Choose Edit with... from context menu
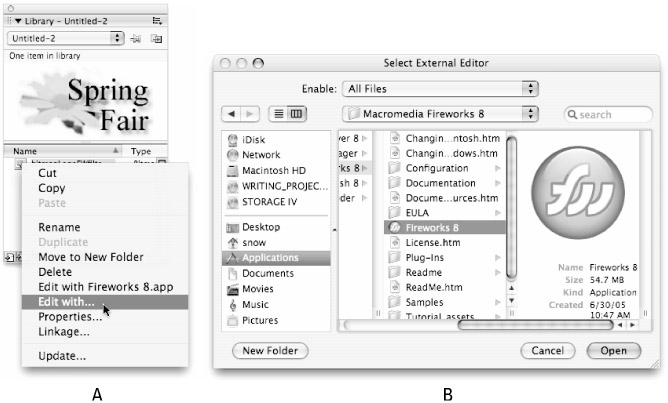 pos(67,300)
